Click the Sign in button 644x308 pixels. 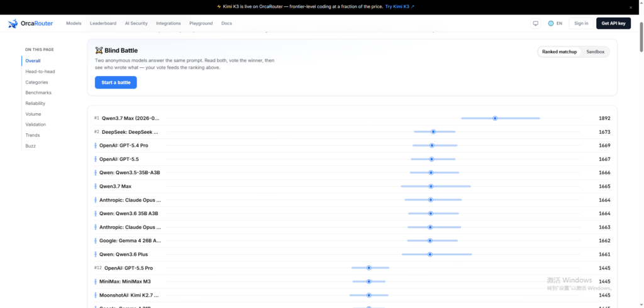coord(581,23)
